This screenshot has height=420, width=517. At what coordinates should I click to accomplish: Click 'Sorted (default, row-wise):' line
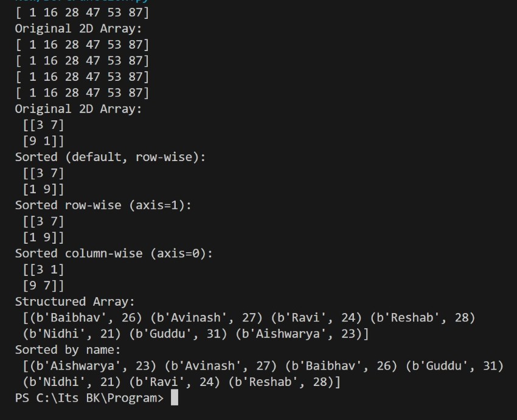click(111, 157)
